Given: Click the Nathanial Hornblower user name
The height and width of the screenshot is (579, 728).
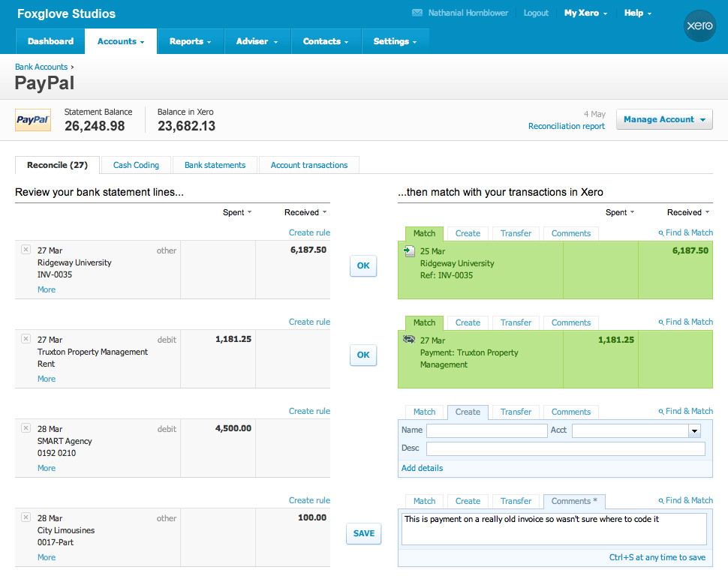Looking at the screenshot, I should pyautogui.click(x=468, y=13).
